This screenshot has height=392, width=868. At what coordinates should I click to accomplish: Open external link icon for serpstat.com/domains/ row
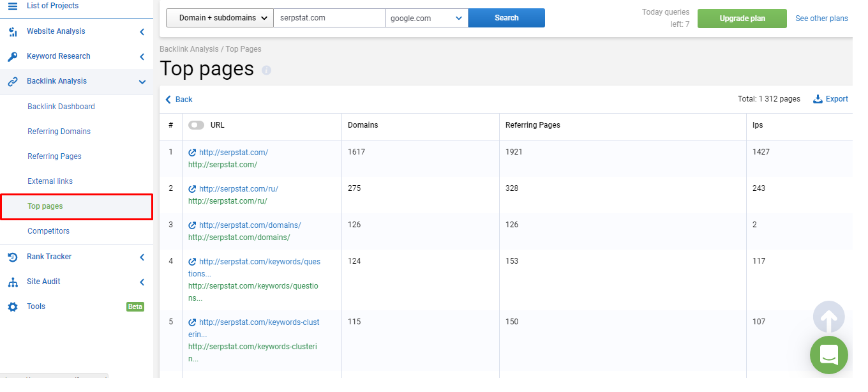tap(192, 225)
